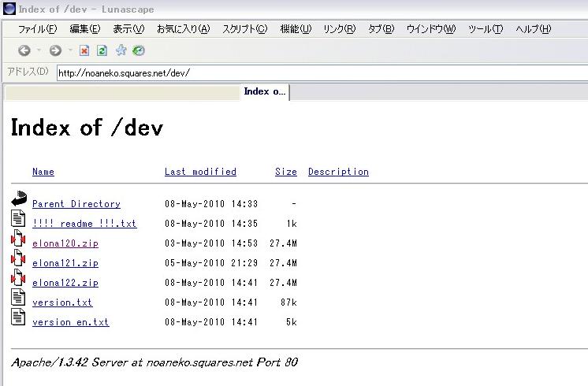
Task: Download elona122.zip via its link
Action: point(65,283)
